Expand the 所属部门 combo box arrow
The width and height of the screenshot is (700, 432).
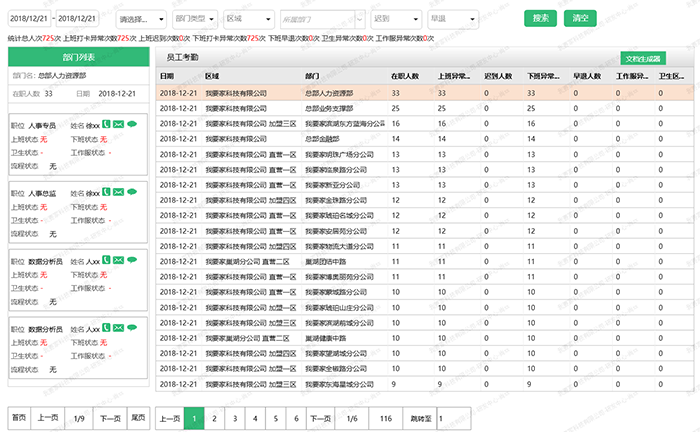360,20
